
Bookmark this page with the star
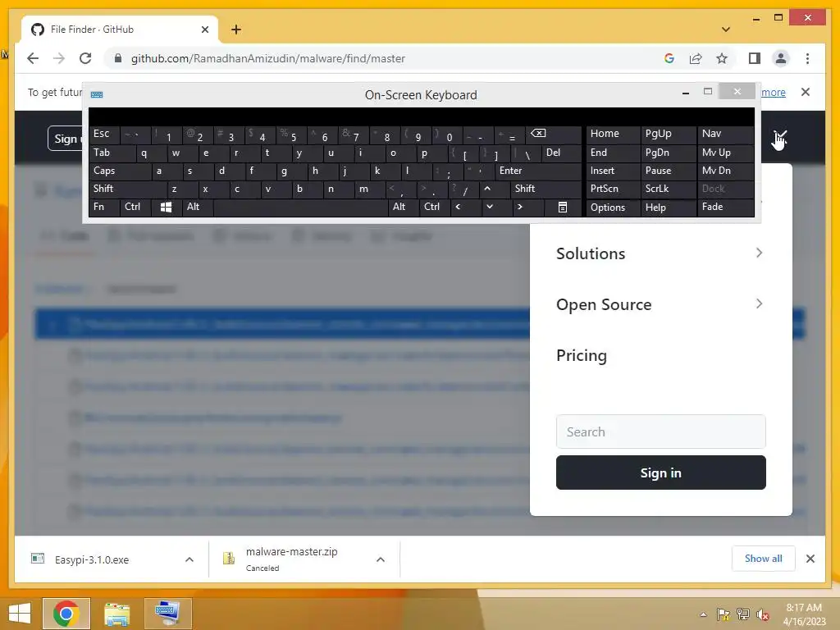pyautogui.click(x=722, y=58)
